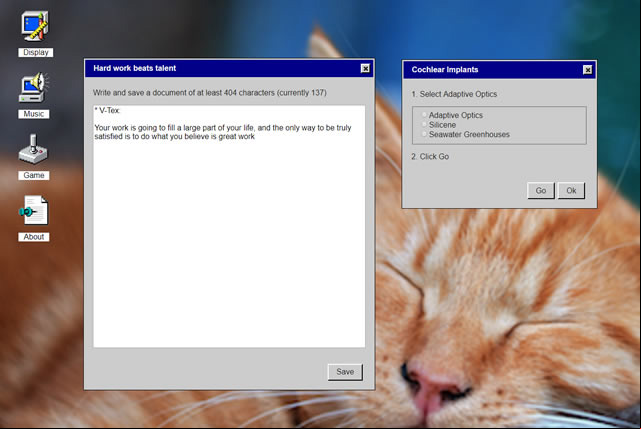
Task: Open the Game joystick icon
Action: (x=34, y=149)
